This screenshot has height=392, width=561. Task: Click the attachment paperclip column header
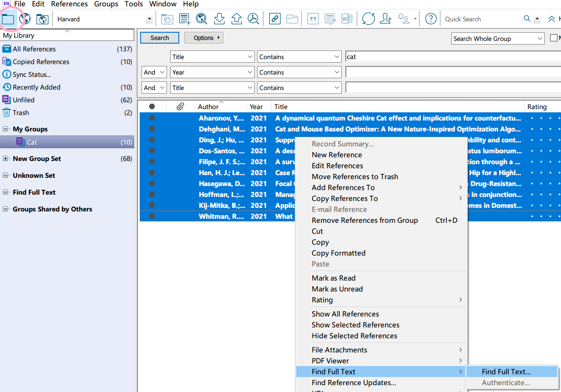click(180, 106)
